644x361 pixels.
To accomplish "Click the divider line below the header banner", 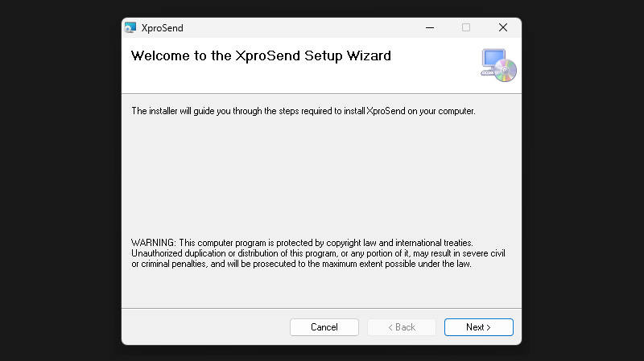I will 322,93.
